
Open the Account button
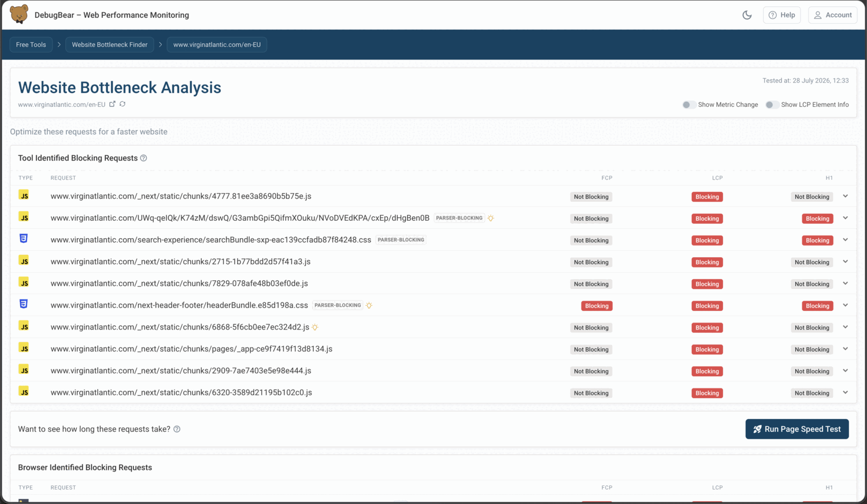click(x=833, y=15)
